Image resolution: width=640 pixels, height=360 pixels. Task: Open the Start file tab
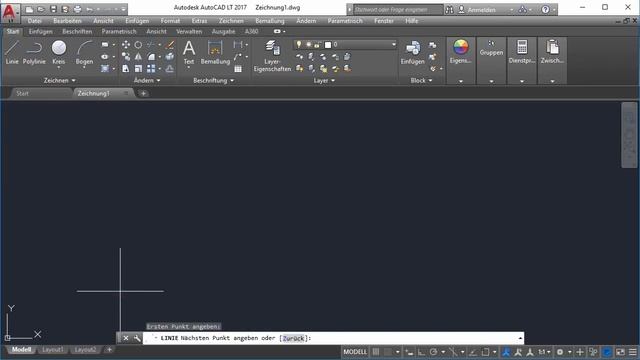tap(22, 93)
